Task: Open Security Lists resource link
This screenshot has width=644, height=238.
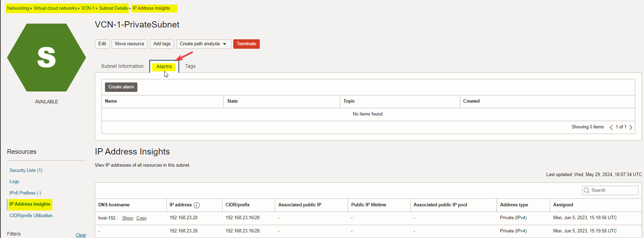Action: [x=26, y=170]
